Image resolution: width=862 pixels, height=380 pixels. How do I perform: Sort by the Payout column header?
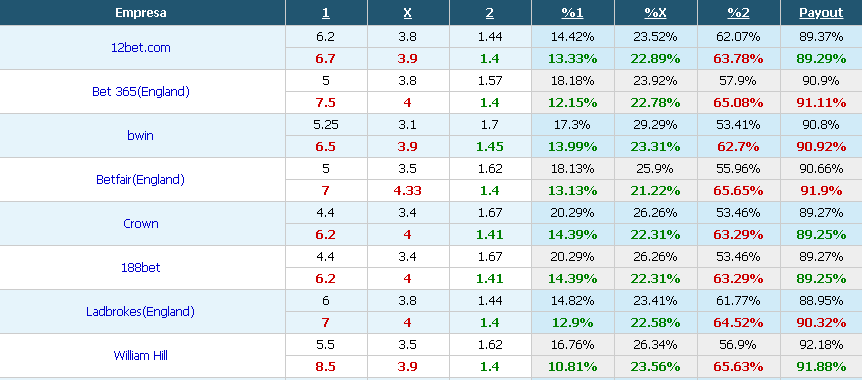[821, 13]
